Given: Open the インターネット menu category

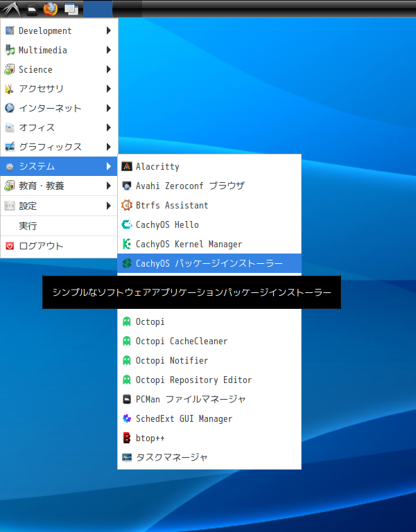Looking at the screenshot, I should pos(59,108).
